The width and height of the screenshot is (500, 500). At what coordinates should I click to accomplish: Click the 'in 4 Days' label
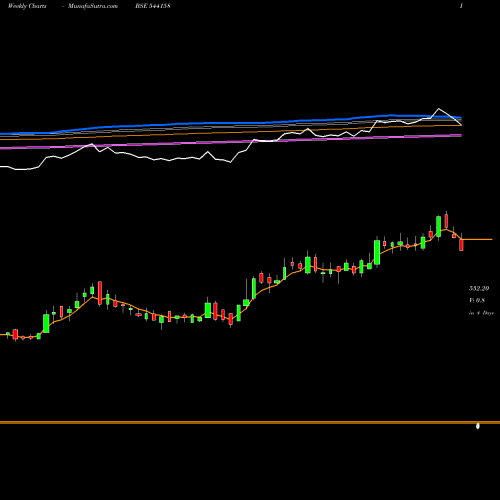pos(481,313)
